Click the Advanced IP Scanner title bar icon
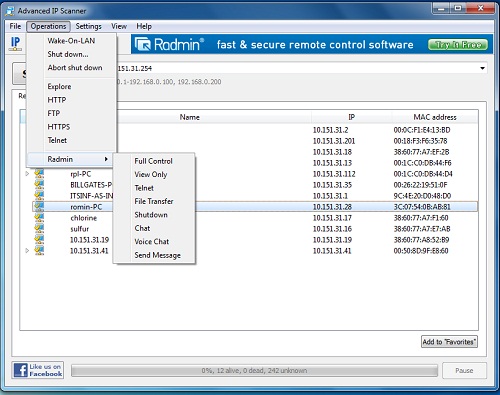The width and height of the screenshot is (500, 395). coord(11,11)
